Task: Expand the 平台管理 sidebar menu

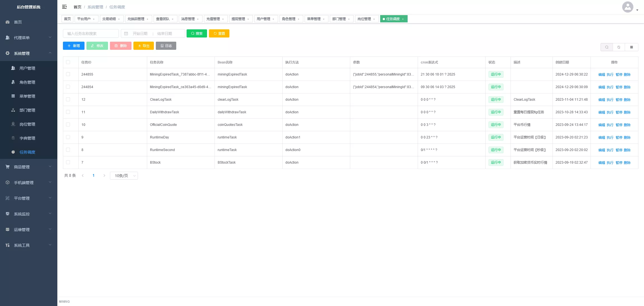Action: [x=29, y=198]
